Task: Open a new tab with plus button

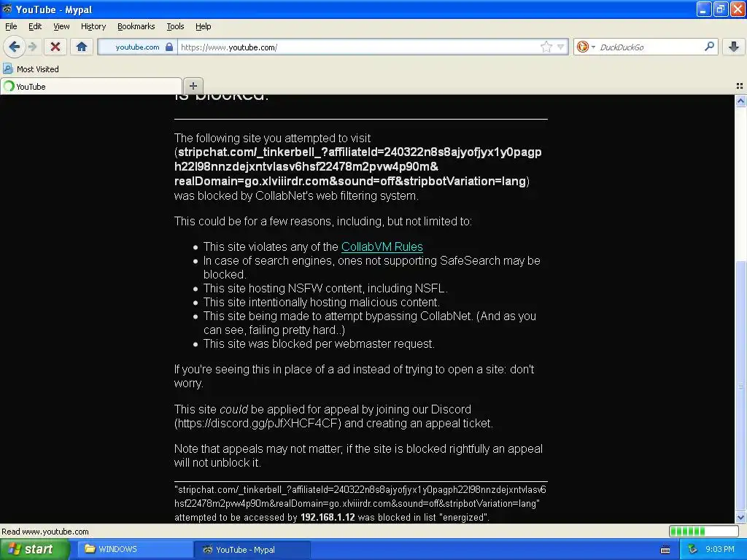Action: coord(193,86)
